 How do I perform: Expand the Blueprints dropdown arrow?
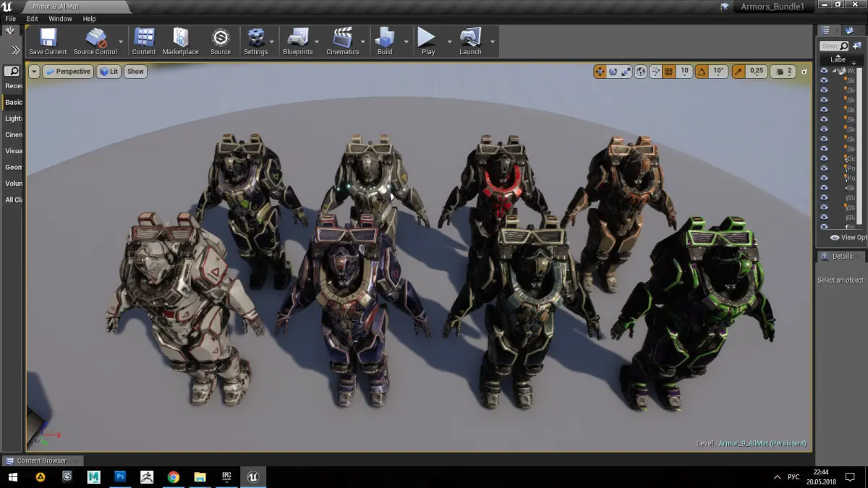317,42
